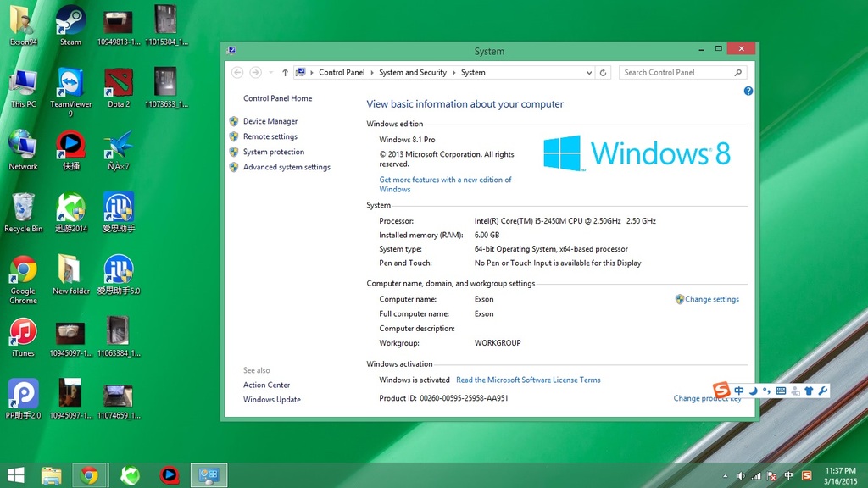Select the 11063384_1 image file thumbnail
868x488 pixels.
click(119, 337)
